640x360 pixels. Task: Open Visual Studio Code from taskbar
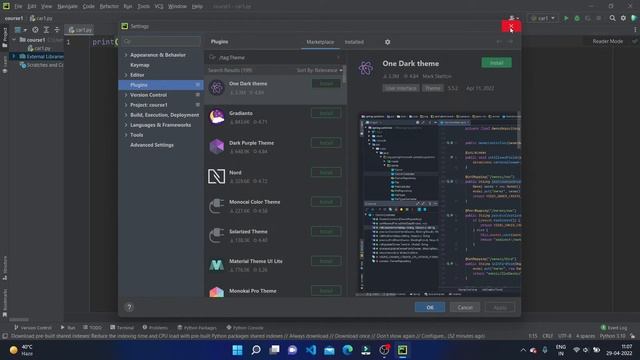click(x=311, y=350)
